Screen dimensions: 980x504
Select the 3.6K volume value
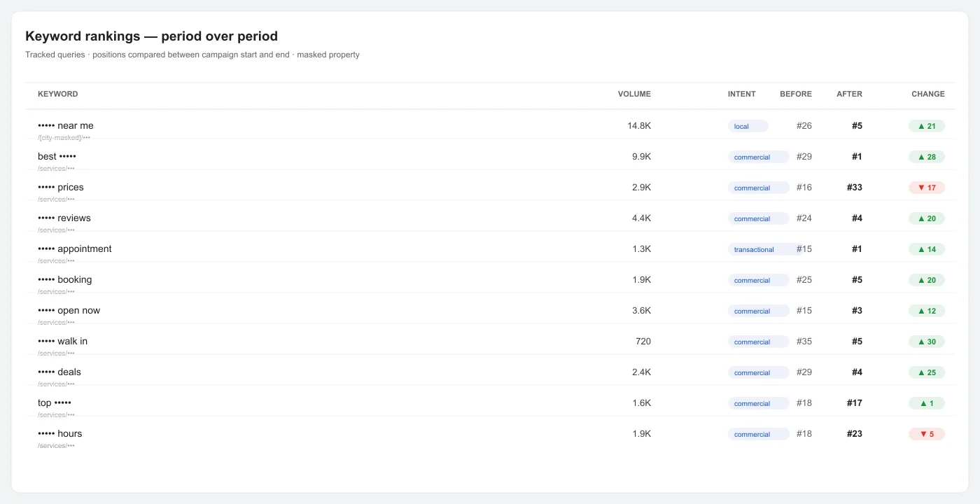pos(641,311)
